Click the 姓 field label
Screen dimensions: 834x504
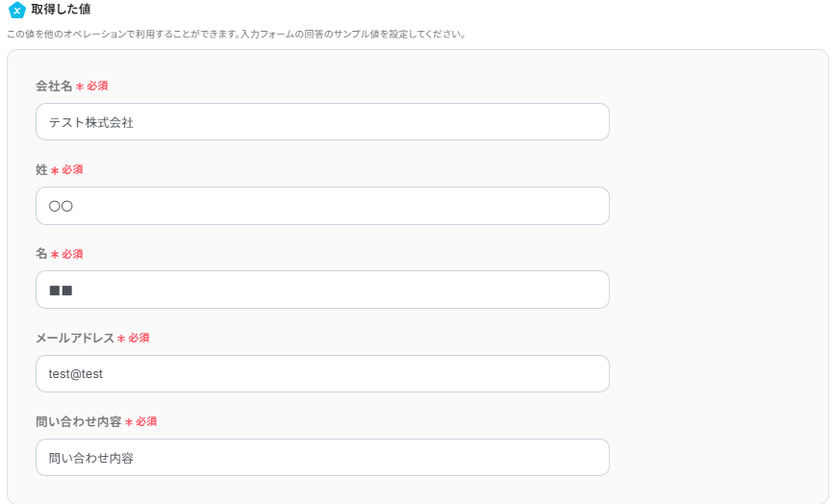tap(41, 170)
